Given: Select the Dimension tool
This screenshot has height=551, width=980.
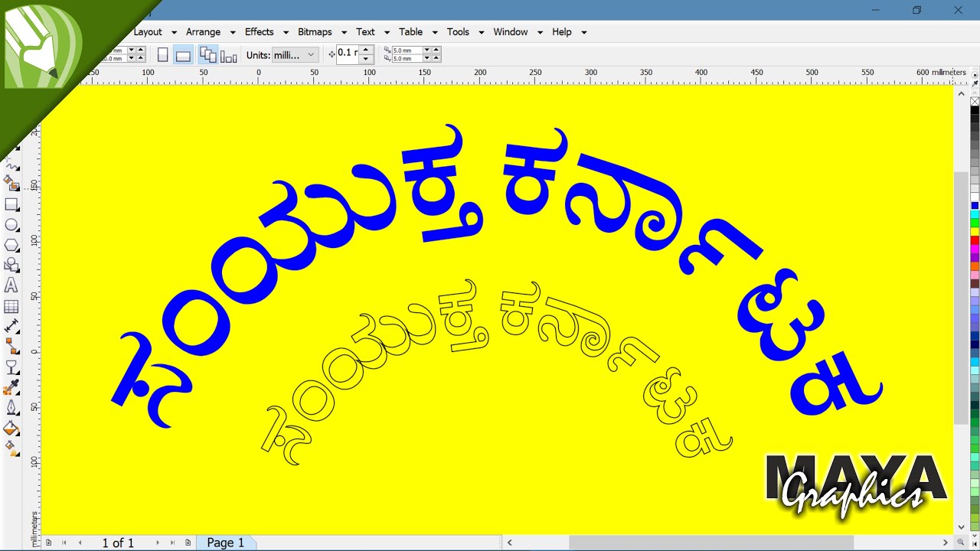Looking at the screenshot, I should (x=11, y=327).
